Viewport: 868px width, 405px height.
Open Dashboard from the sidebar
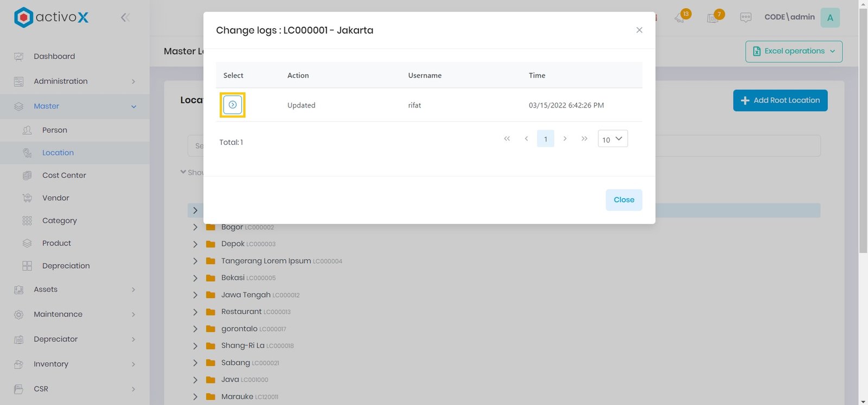54,56
